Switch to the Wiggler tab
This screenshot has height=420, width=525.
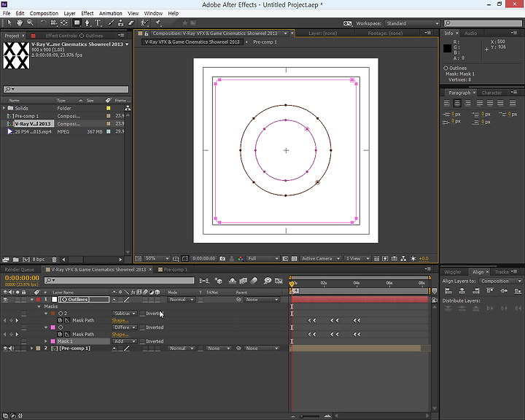coord(453,272)
